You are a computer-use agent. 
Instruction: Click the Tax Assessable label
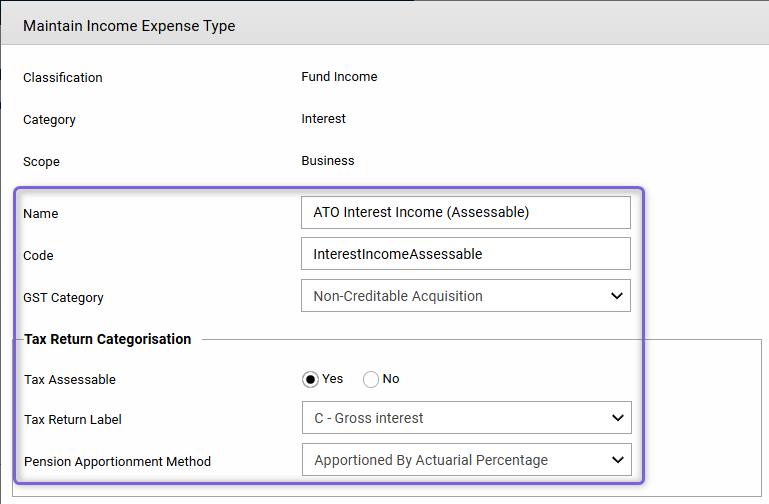point(70,379)
